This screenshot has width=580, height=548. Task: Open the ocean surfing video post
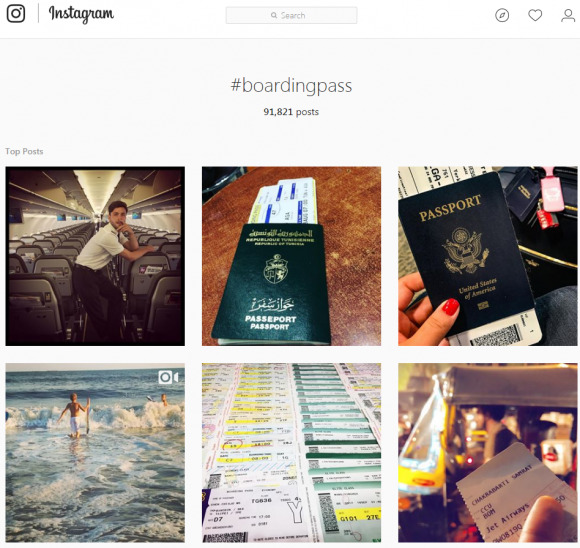pyautogui.click(x=95, y=453)
